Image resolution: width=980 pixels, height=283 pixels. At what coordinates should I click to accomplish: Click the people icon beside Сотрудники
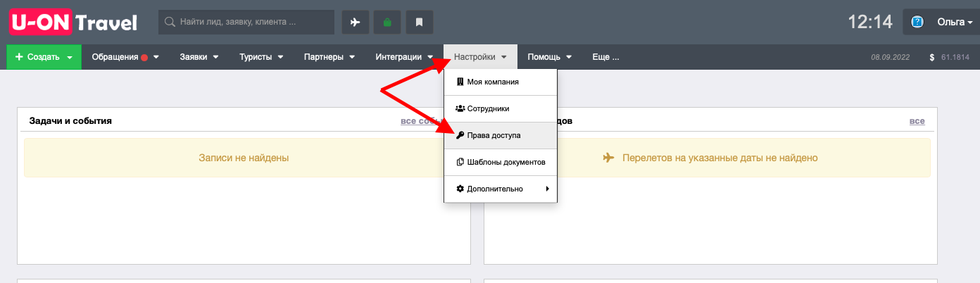pyautogui.click(x=460, y=108)
